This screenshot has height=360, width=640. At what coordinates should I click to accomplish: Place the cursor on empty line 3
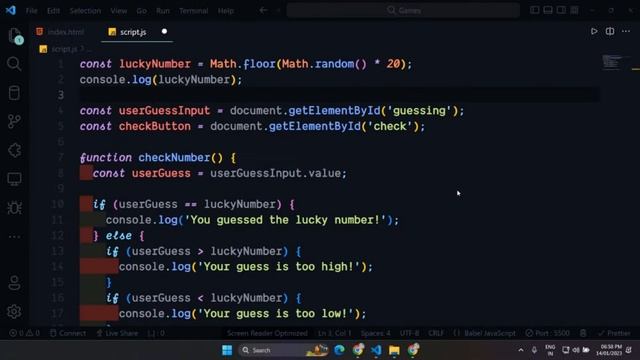(339, 95)
